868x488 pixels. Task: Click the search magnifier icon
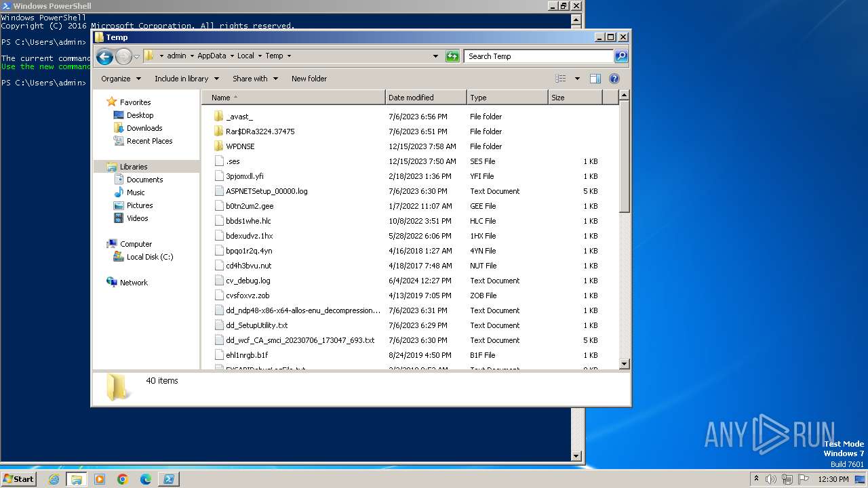coord(620,56)
